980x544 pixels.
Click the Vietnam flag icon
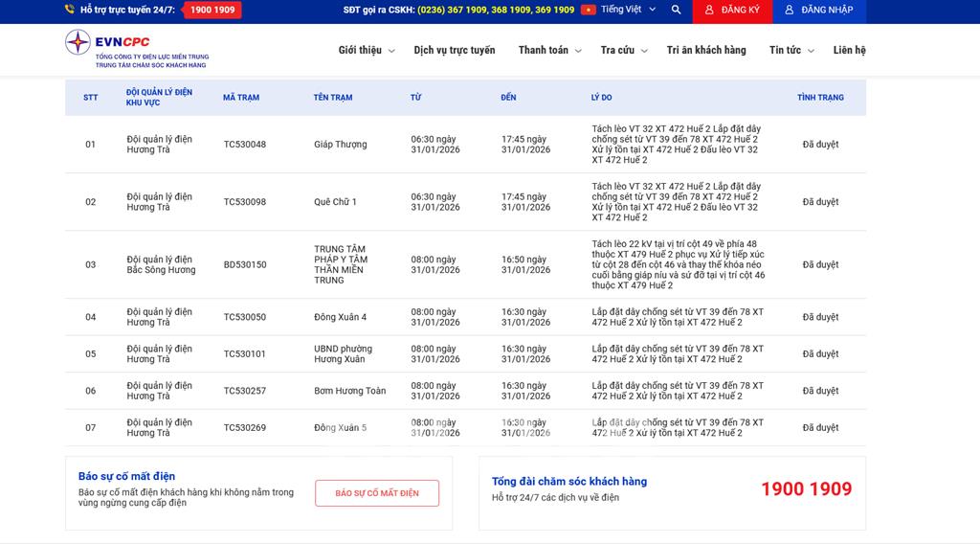coord(588,10)
